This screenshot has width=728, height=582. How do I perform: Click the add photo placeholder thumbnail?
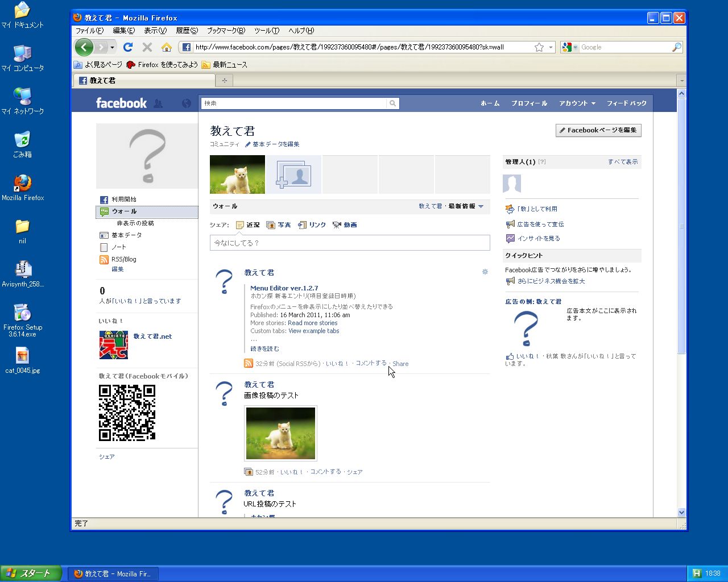click(x=294, y=174)
